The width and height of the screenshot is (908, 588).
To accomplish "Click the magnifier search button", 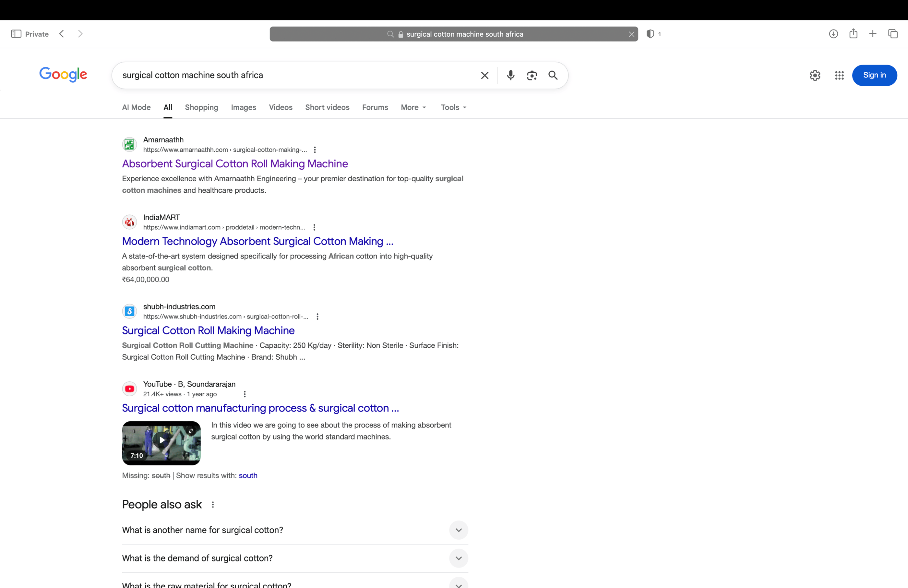I will point(553,75).
